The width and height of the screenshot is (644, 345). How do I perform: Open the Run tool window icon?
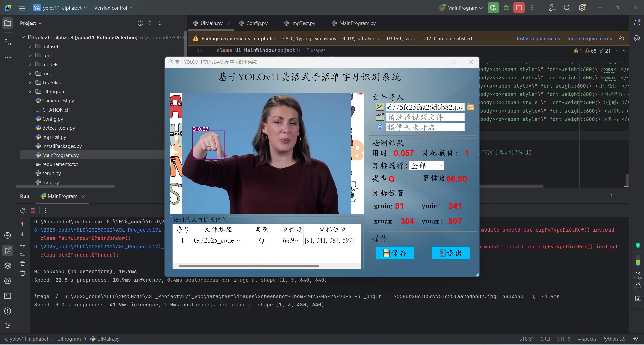[x=8, y=251]
